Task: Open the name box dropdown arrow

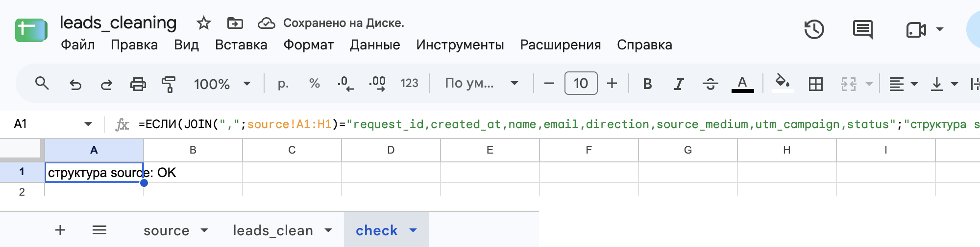Action: tap(88, 124)
